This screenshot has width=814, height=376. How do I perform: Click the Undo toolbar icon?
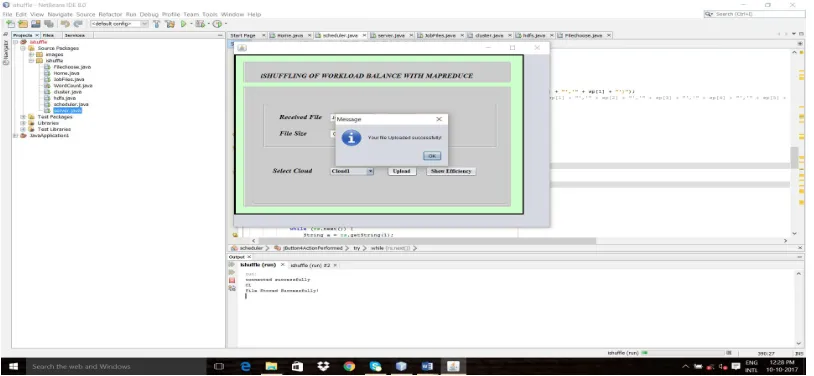click(65, 24)
